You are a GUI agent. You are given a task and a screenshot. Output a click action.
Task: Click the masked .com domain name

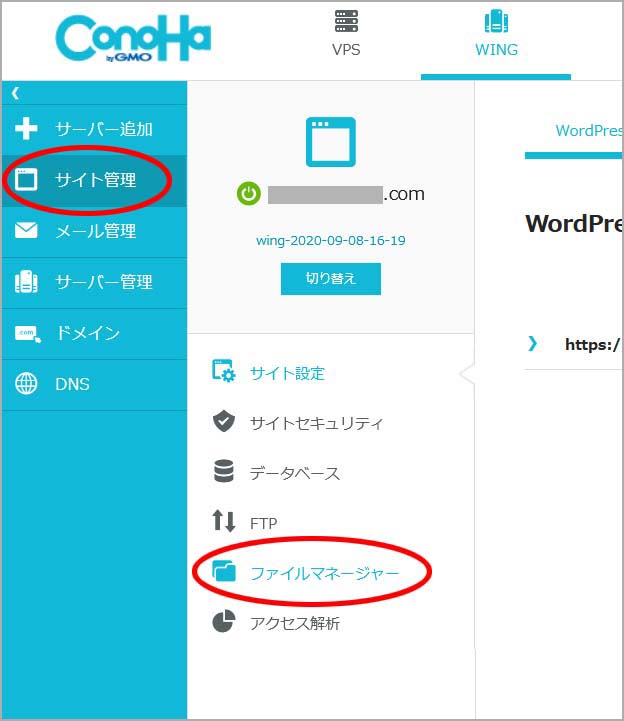point(346,194)
